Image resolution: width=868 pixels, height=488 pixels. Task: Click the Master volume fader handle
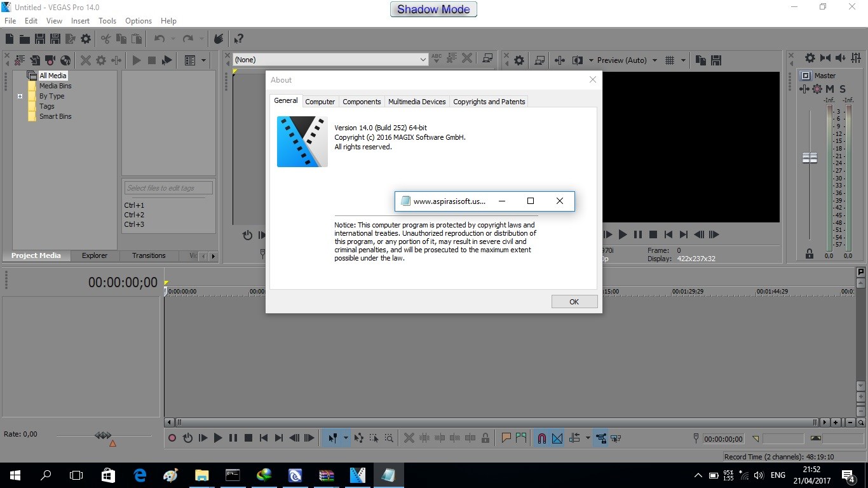click(x=810, y=158)
